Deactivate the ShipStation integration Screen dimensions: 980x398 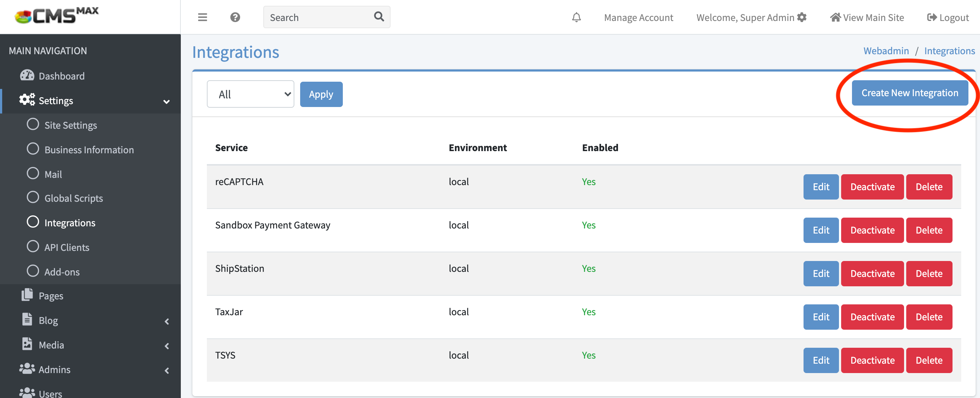[872, 273]
